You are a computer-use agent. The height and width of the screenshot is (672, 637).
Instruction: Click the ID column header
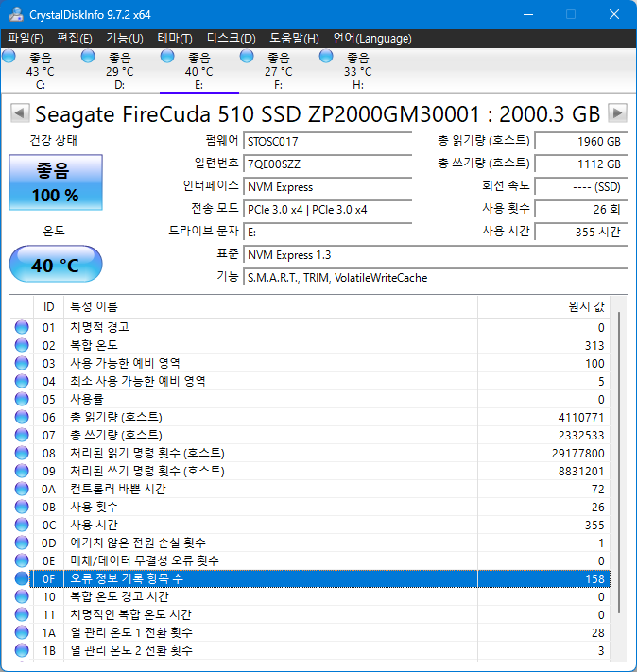48,306
